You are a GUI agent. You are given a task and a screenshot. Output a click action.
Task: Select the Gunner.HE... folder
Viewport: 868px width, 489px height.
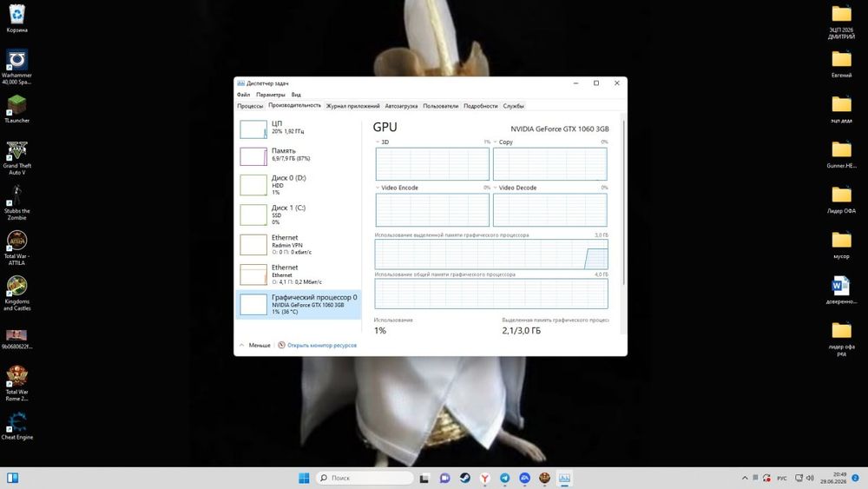click(x=841, y=155)
